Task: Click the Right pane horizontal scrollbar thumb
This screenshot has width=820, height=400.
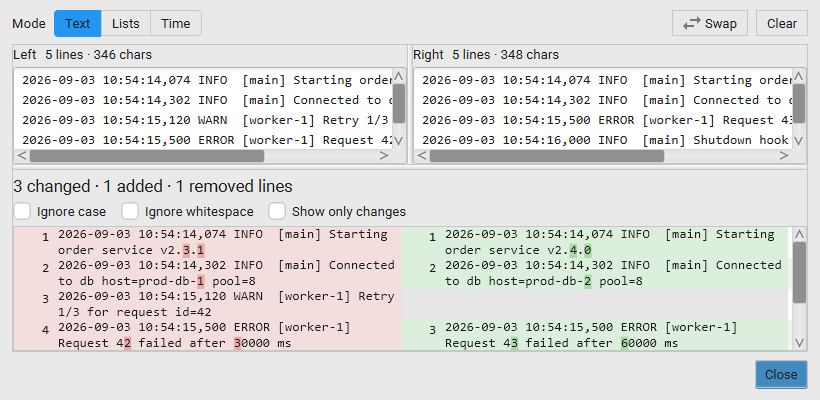Action: (x=547, y=156)
